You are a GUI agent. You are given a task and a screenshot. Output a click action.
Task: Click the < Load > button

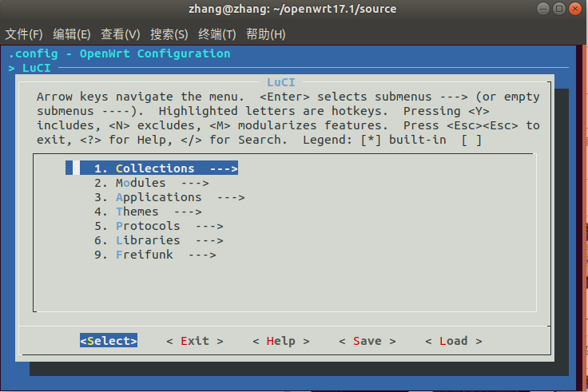[453, 341]
